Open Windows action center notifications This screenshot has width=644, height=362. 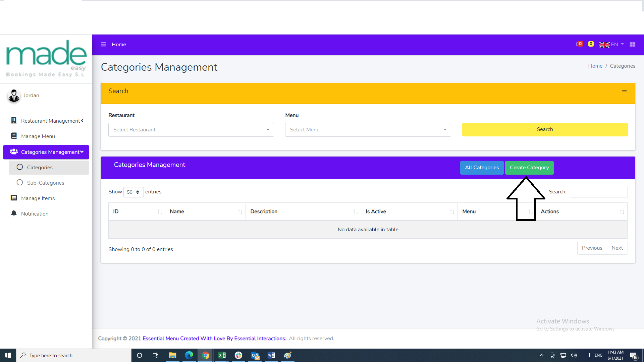point(634,356)
